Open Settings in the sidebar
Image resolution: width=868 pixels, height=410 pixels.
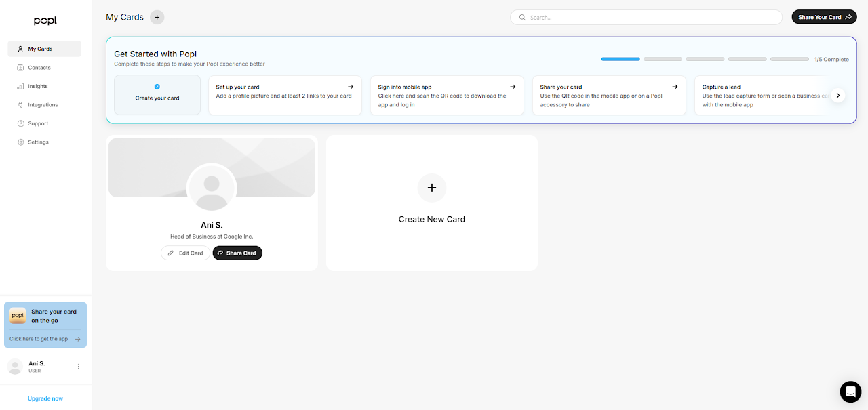[45, 142]
